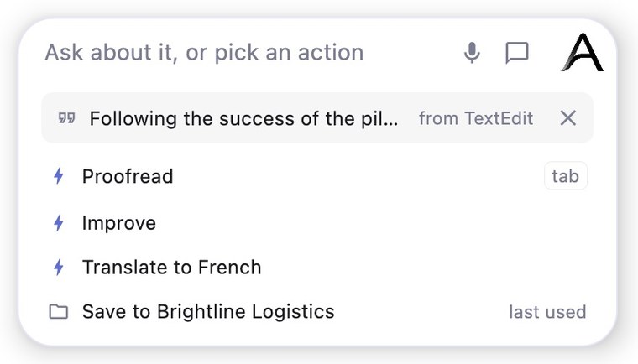Click the tab shortcut badge
638x364 pixels.
(x=566, y=176)
